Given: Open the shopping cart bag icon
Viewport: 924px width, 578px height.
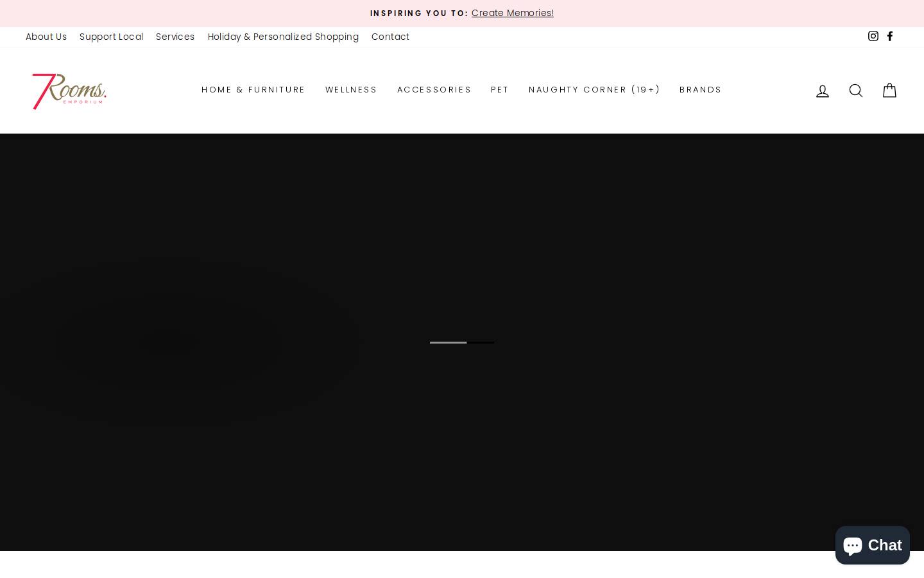Looking at the screenshot, I should click(889, 90).
